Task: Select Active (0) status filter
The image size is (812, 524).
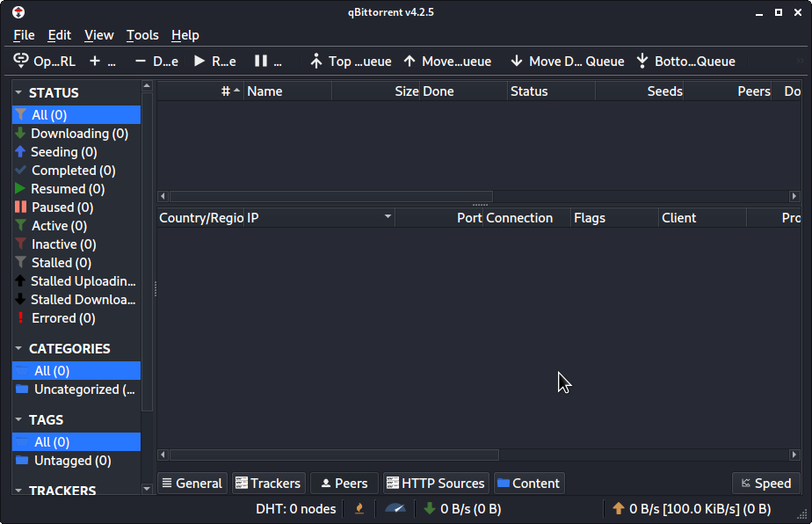Action: click(76, 226)
